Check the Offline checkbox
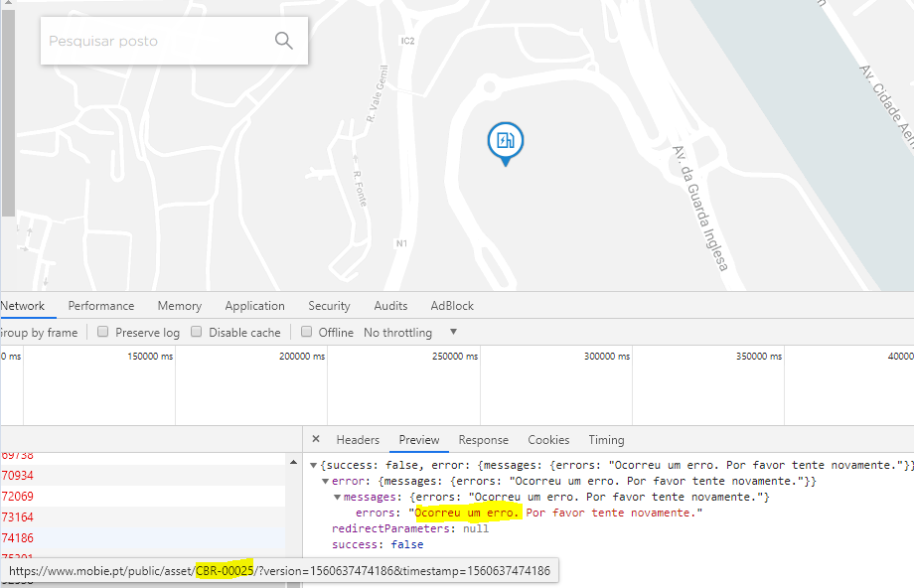This screenshot has height=588, width=914. coord(307,332)
